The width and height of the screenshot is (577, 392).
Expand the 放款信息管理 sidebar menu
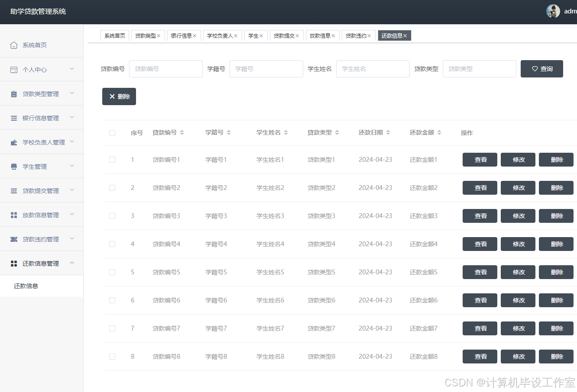click(72, 214)
